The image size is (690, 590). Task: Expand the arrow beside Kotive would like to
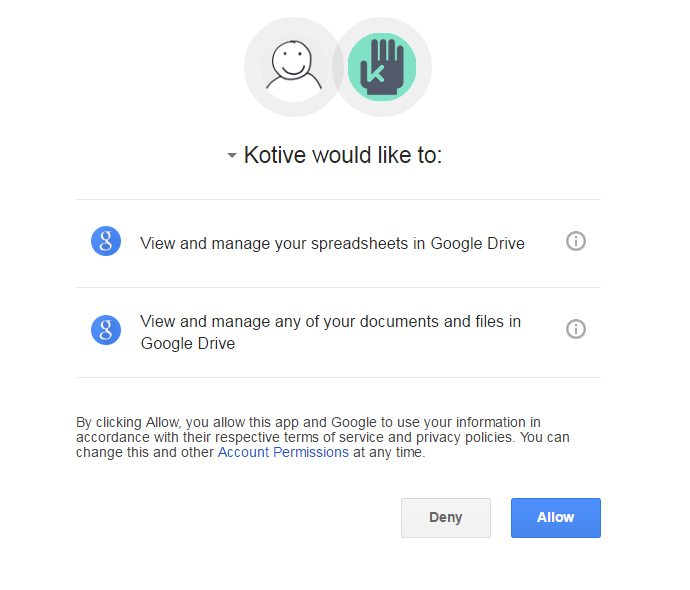(232, 155)
